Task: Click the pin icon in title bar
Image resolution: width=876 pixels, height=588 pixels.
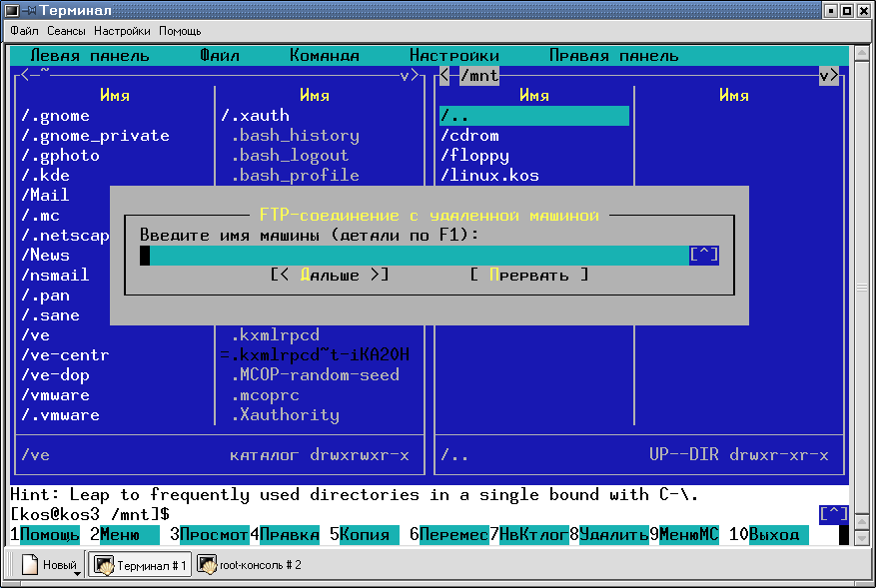Action: [x=29, y=10]
